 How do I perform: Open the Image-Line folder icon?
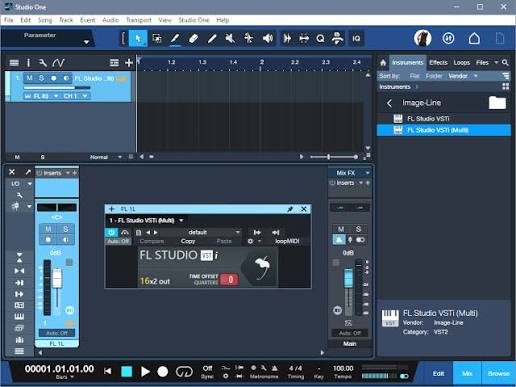coord(497,103)
